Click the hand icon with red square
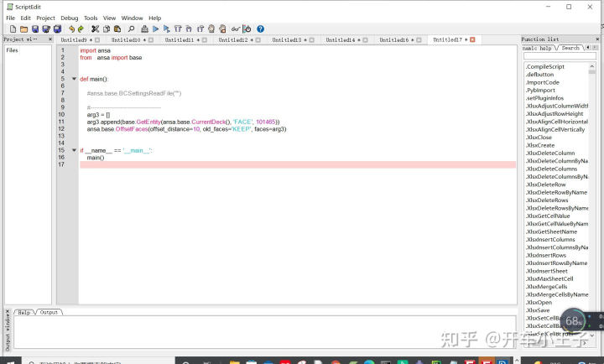 [x=222, y=29]
